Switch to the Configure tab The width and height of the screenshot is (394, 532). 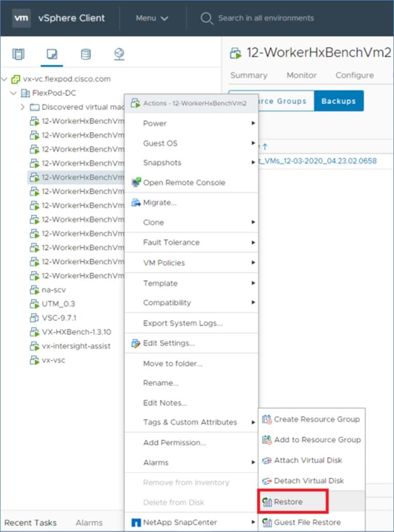click(x=355, y=75)
